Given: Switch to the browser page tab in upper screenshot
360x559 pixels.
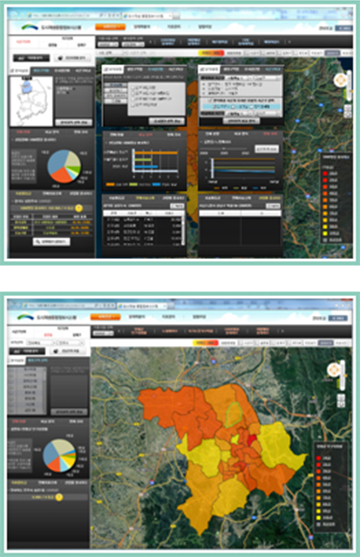Looking at the screenshot, I should [x=147, y=16].
